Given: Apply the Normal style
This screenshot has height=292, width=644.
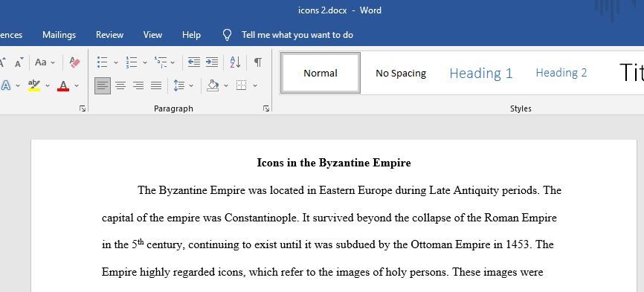Looking at the screenshot, I should point(321,73).
